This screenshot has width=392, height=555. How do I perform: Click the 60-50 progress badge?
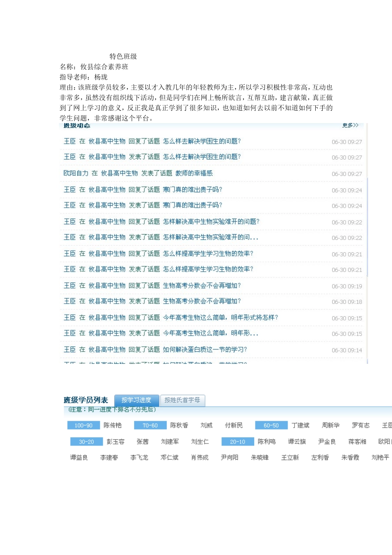[271, 425]
